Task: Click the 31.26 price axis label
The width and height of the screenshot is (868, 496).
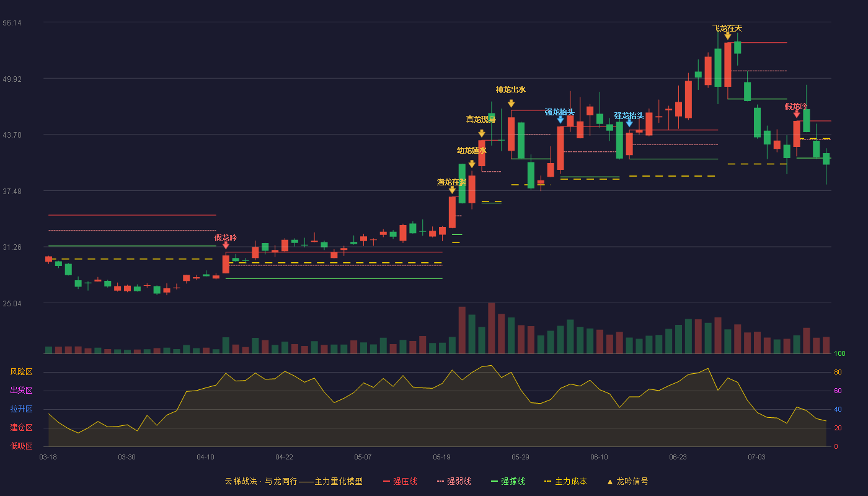Action: (12, 247)
